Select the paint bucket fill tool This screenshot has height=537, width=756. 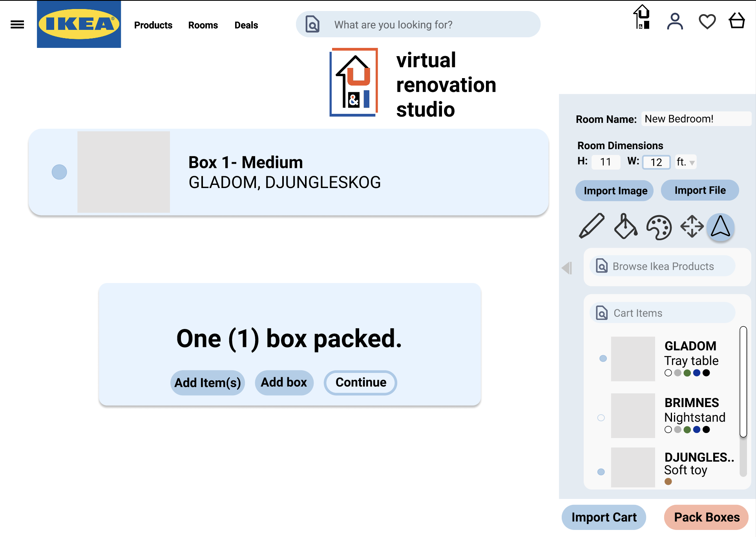625,226
